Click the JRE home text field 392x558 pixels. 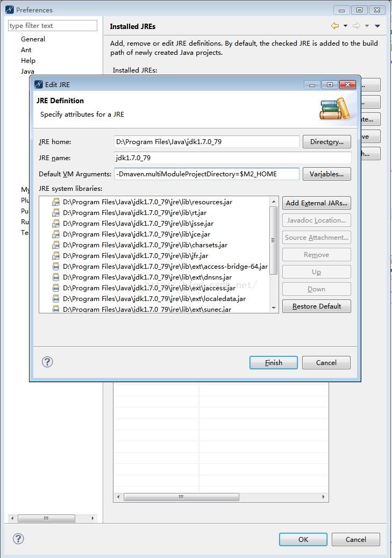tap(206, 141)
